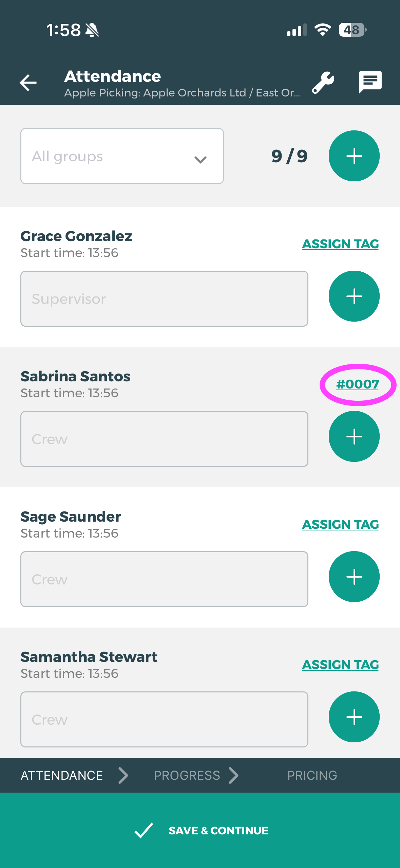Tap the plus button beside worker count

[354, 156]
